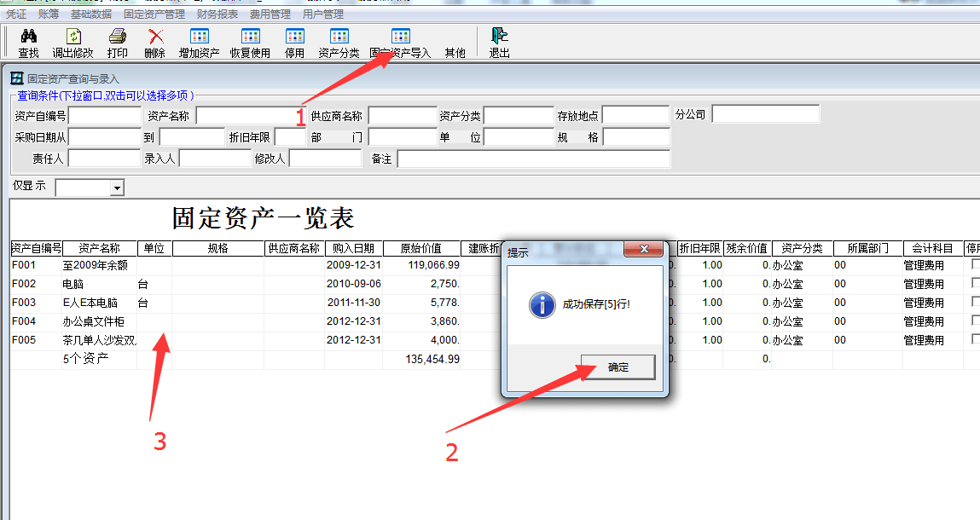Check the 停用 box for row F005
Screen dimensions: 980x520
coord(975,339)
